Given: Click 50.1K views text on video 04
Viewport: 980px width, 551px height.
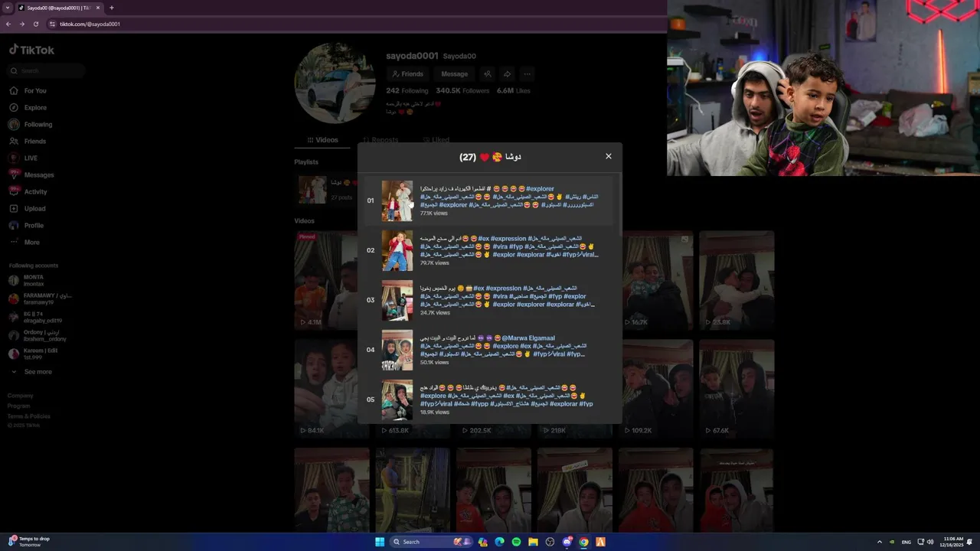Looking at the screenshot, I should click(434, 362).
